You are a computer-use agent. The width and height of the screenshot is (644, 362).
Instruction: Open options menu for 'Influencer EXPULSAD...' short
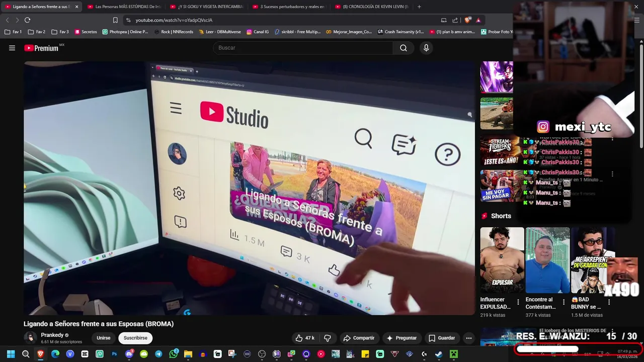(x=518, y=302)
